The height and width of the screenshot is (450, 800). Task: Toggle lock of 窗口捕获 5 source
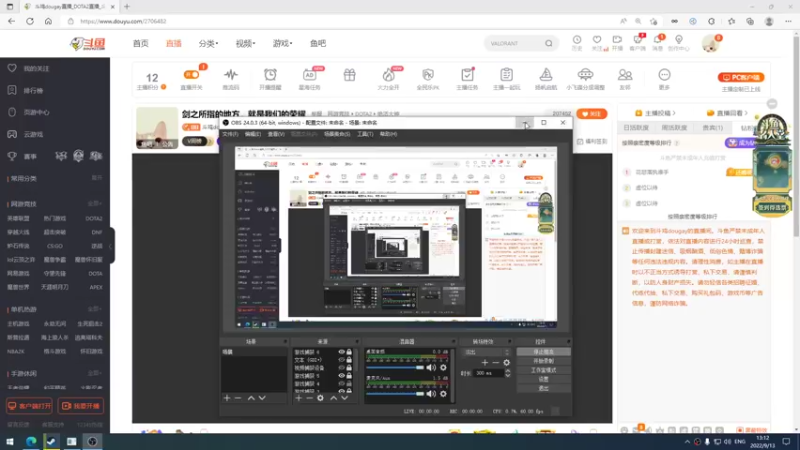(349, 376)
